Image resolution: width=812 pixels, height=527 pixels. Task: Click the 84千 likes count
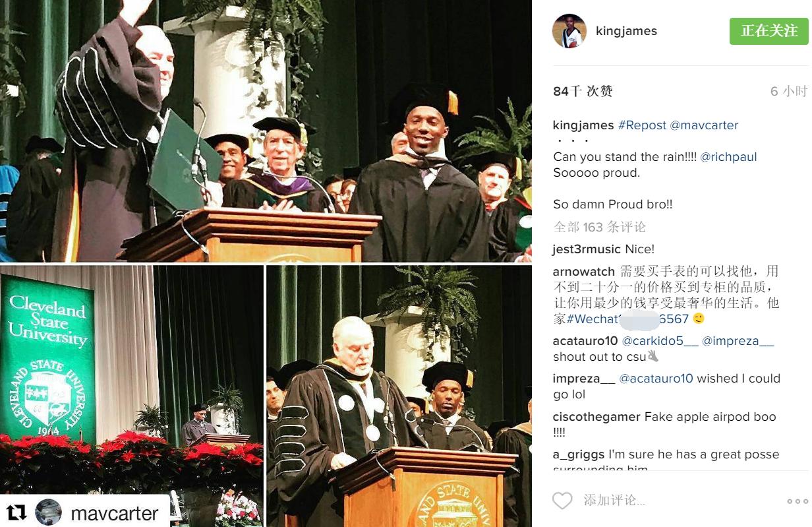click(x=583, y=91)
